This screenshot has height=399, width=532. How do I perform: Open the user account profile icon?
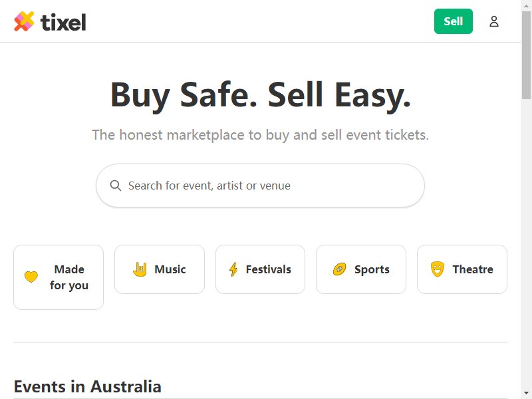point(493,21)
